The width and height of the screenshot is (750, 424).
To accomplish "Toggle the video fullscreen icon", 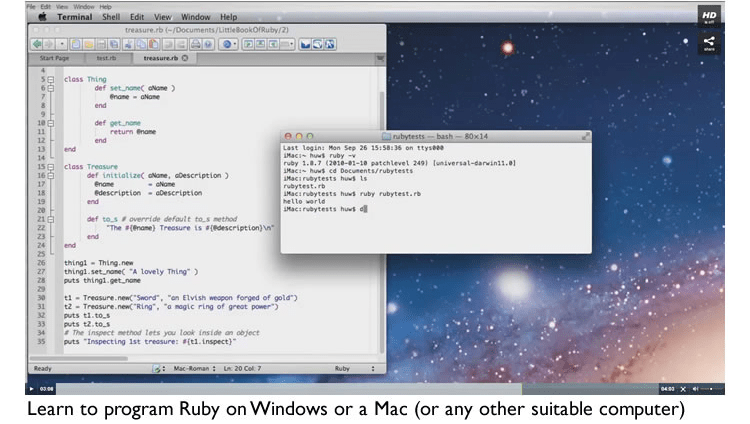I will (683, 389).
